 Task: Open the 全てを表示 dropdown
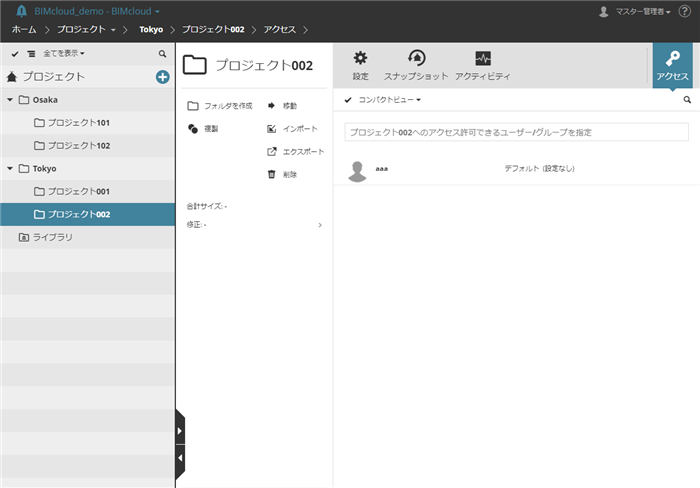64,54
